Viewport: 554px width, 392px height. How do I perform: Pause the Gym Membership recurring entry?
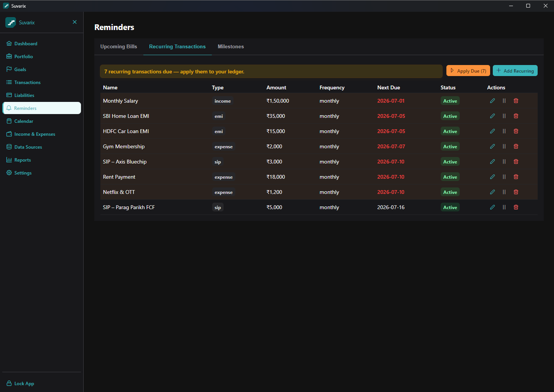tap(504, 146)
